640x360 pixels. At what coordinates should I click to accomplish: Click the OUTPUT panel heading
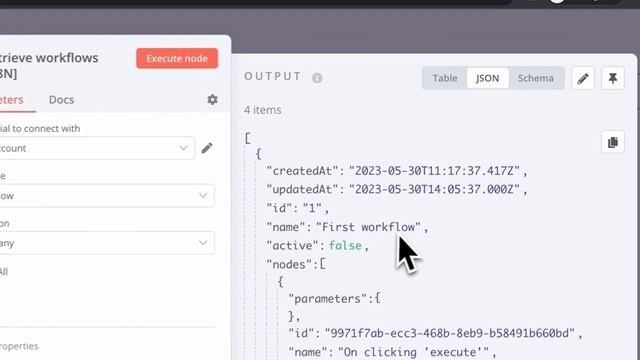click(x=272, y=76)
